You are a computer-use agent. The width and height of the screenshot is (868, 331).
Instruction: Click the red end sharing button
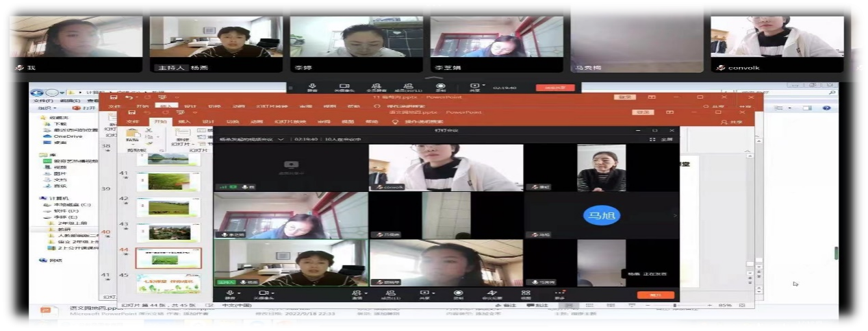[x=554, y=88]
